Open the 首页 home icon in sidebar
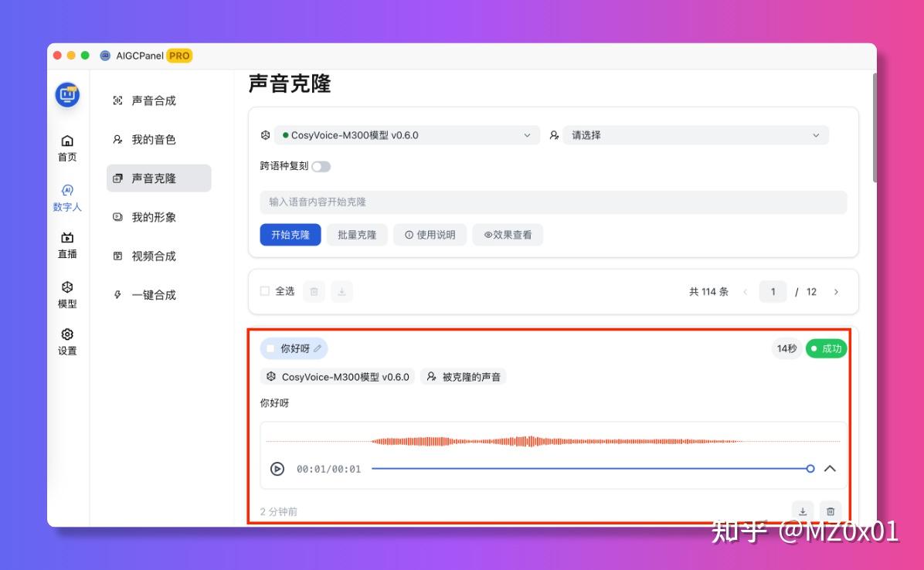 point(67,141)
